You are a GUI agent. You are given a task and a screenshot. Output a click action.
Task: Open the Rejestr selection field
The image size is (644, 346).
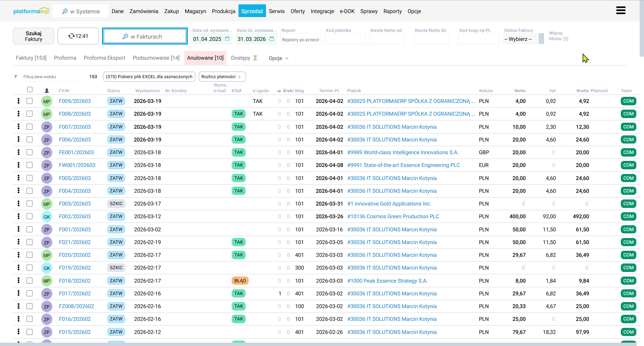pyautogui.click(x=301, y=40)
